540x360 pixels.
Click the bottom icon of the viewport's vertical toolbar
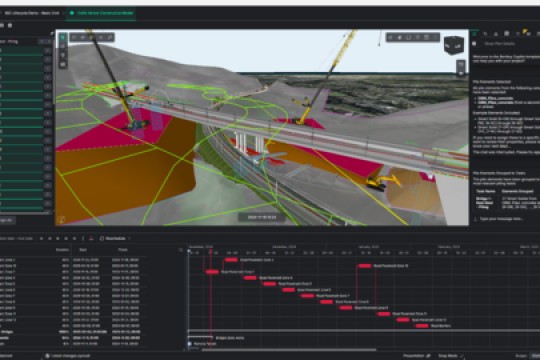63,64
